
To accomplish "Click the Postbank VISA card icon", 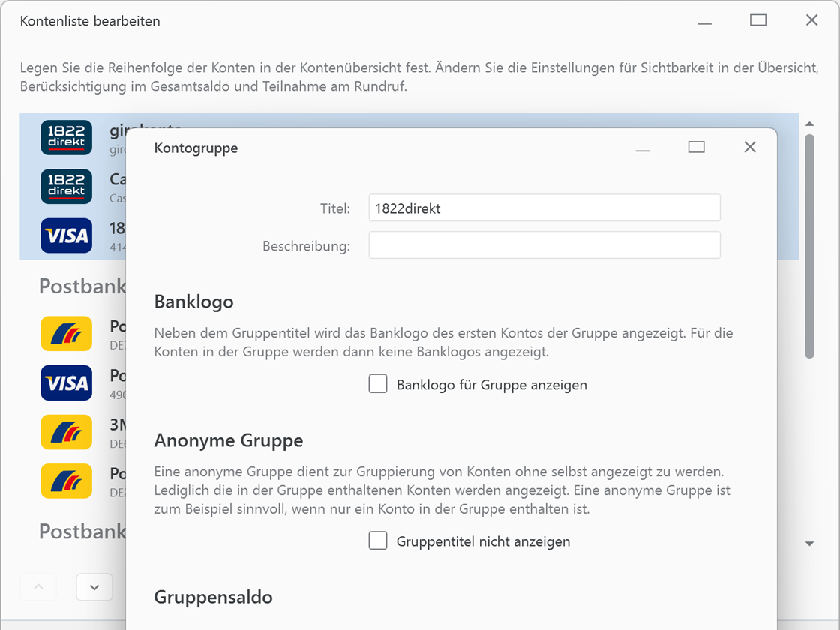I will (x=66, y=382).
